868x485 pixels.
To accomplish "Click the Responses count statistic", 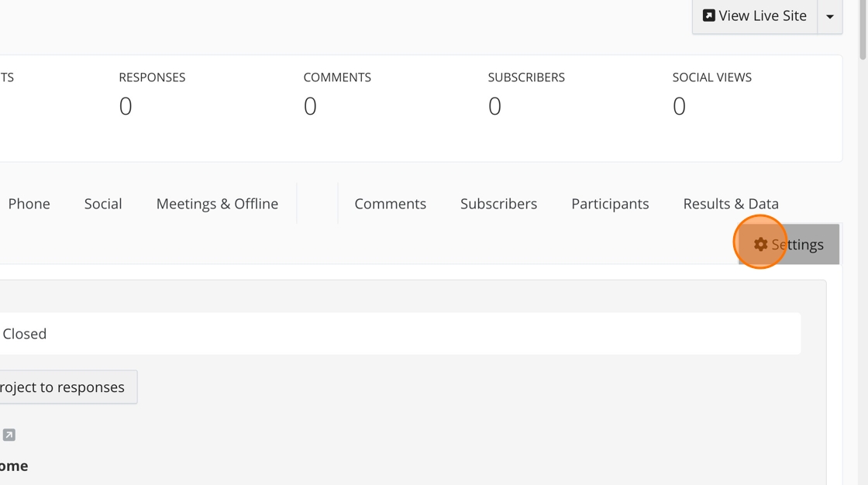I will [x=126, y=106].
